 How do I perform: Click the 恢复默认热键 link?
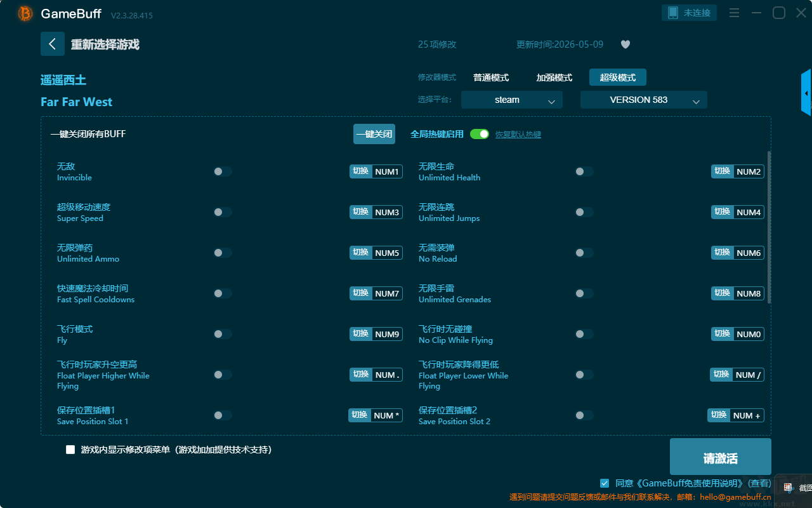(518, 135)
